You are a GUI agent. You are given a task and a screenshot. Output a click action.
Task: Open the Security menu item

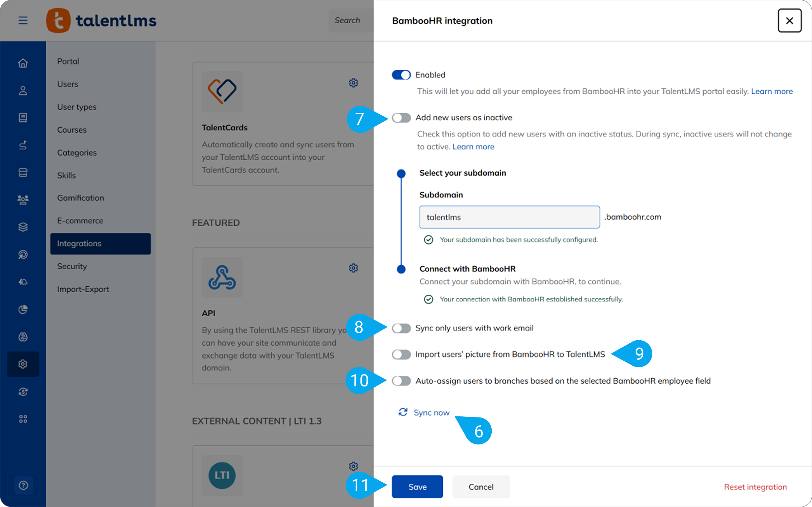pos(101,266)
